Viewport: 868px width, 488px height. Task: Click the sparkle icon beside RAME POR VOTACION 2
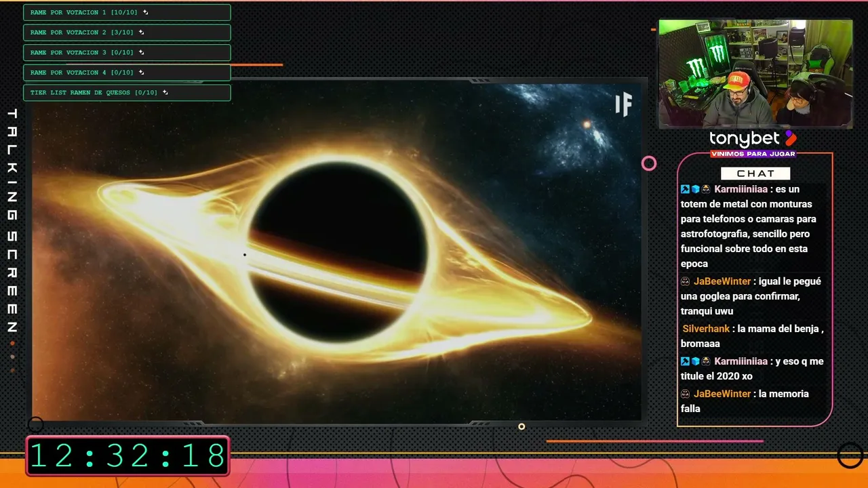click(142, 32)
